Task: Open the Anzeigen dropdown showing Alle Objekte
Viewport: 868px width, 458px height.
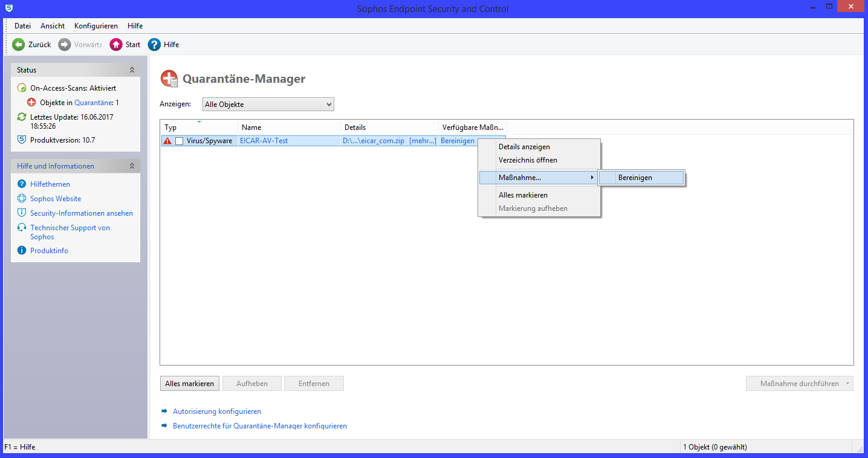Action: [268, 105]
